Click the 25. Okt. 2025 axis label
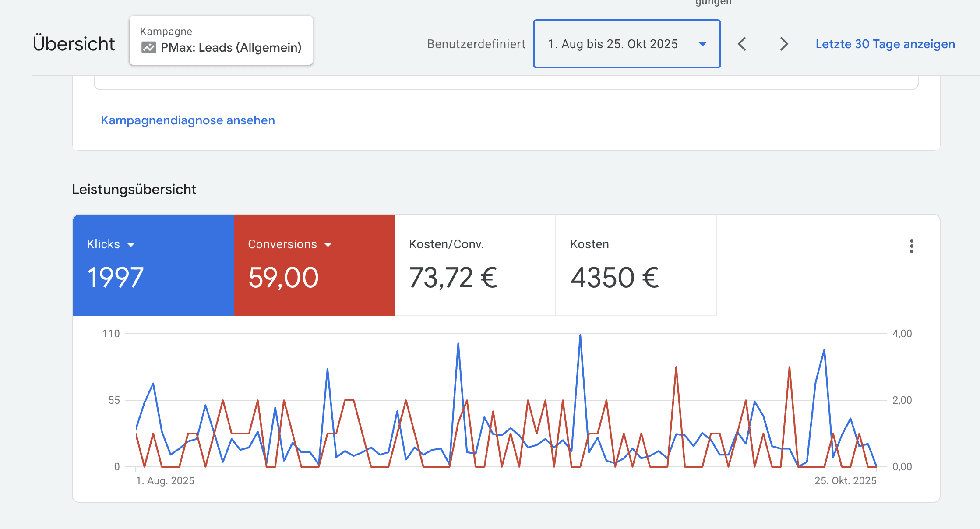The image size is (980, 529). coord(845,481)
